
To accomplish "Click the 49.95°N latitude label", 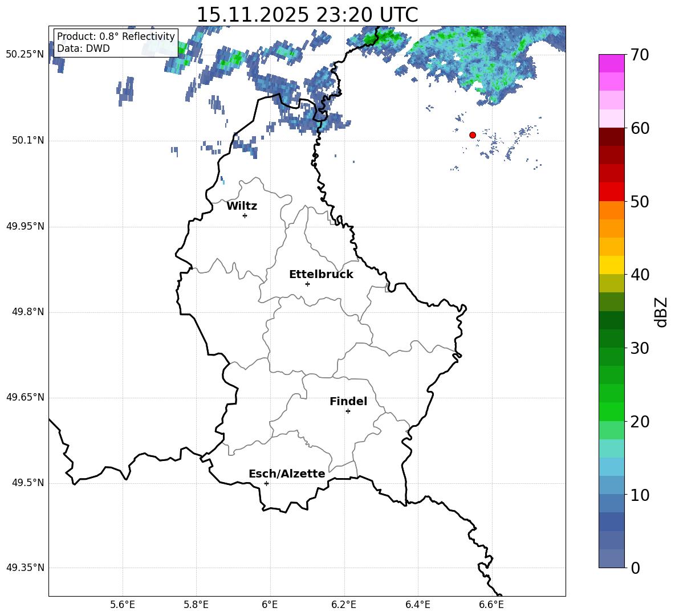I will (25, 226).
